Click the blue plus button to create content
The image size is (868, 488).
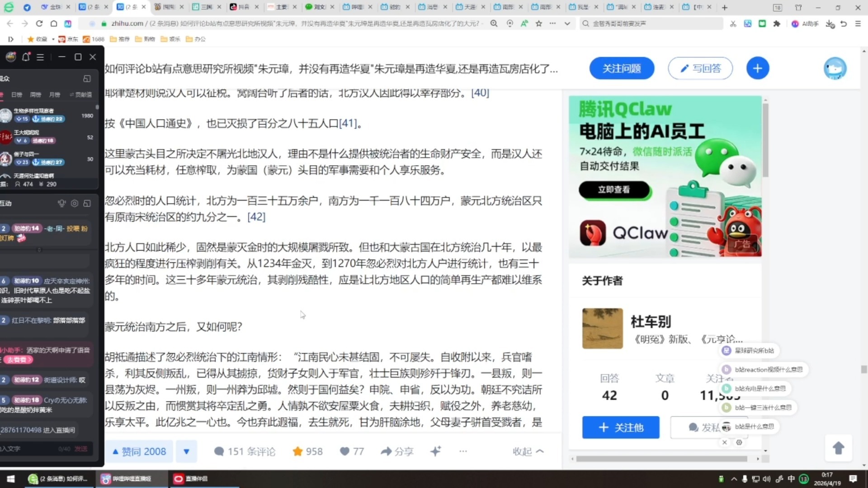click(758, 68)
